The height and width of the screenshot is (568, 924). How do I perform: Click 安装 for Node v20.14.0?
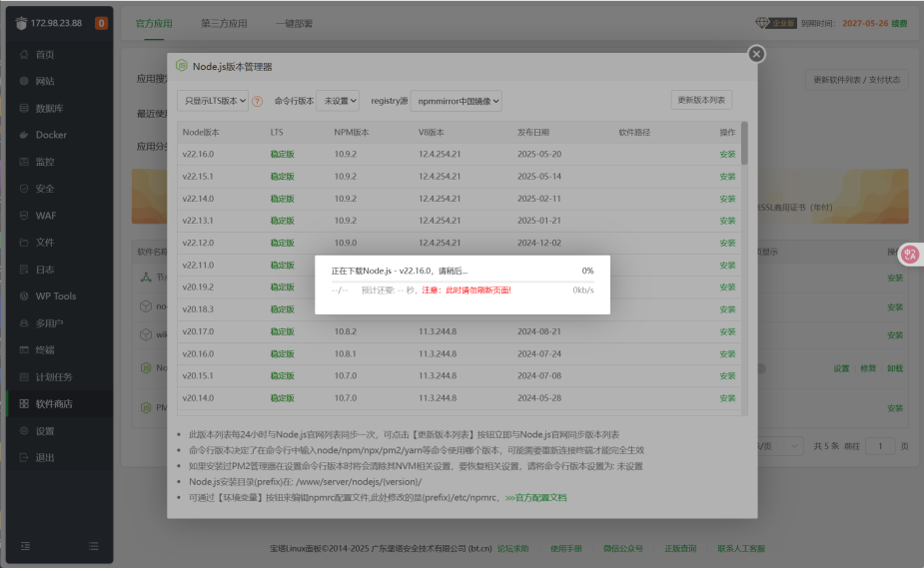[727, 398]
